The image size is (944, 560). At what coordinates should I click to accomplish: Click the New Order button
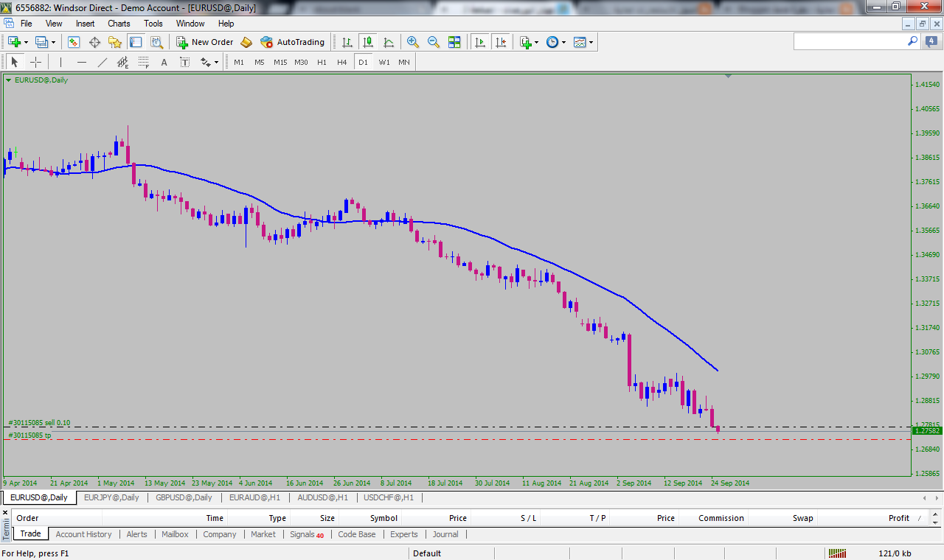tap(204, 42)
